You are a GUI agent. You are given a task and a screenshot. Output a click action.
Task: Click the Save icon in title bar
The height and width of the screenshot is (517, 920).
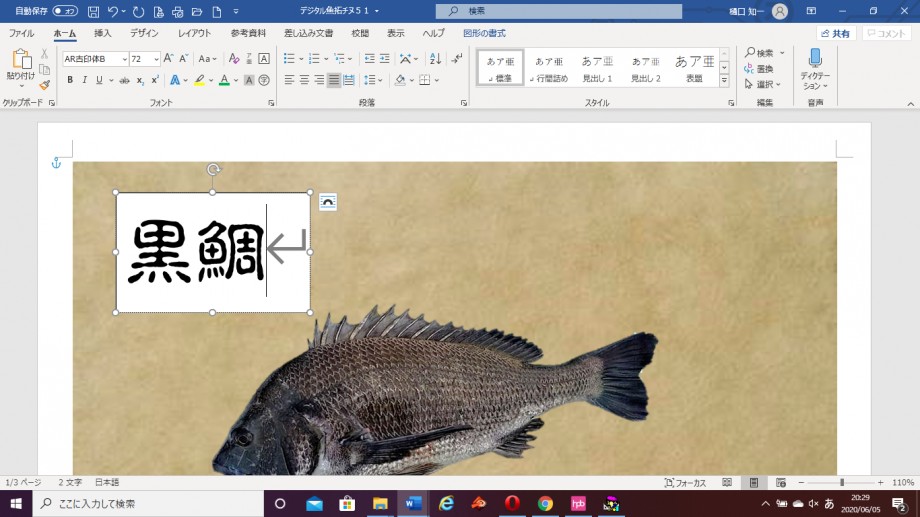tap(93, 11)
